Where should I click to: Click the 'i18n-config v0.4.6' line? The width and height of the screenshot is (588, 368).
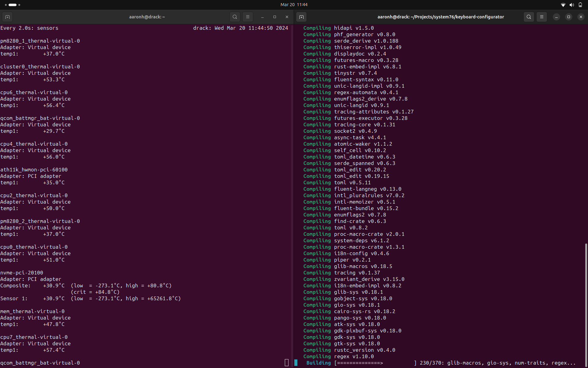click(x=346, y=253)
